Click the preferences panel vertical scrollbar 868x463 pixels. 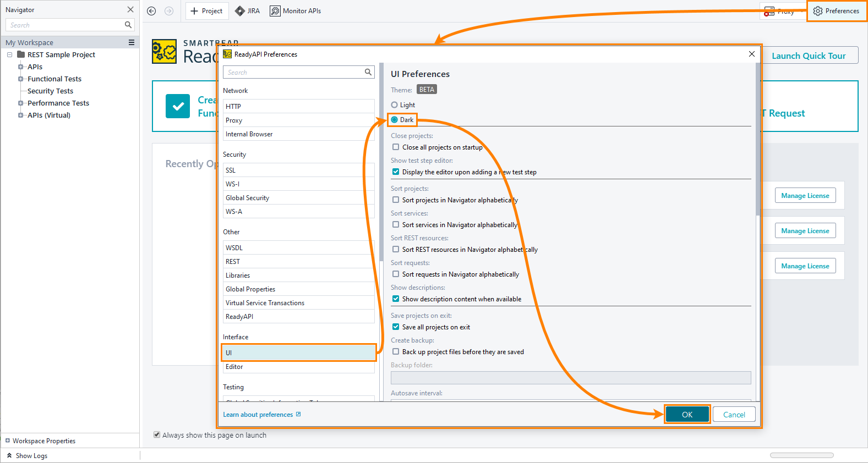point(758,137)
